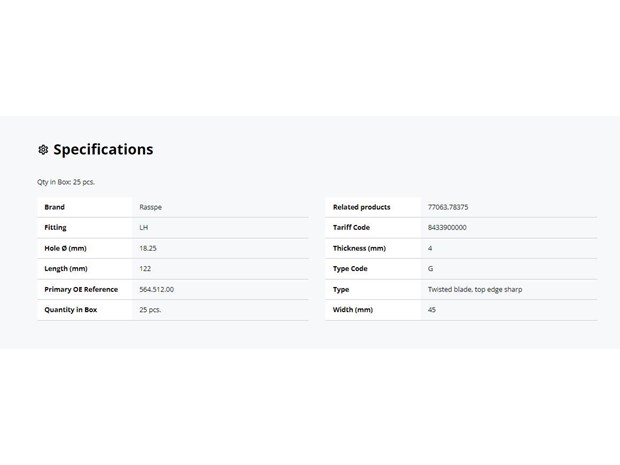
Task: Select the Tariff Code 8433900000
Action: tap(447, 227)
